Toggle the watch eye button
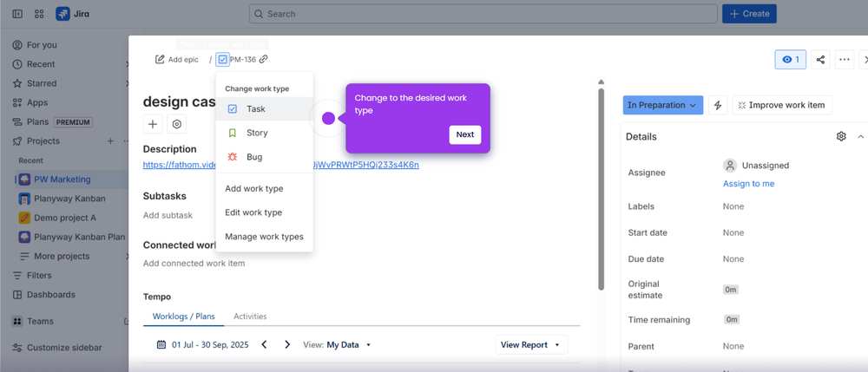The height and width of the screenshot is (372, 868). tap(790, 60)
